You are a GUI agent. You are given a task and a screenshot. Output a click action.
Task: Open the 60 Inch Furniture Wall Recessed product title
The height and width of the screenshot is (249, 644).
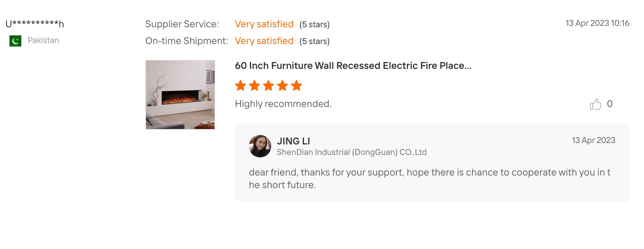pyautogui.click(x=353, y=66)
